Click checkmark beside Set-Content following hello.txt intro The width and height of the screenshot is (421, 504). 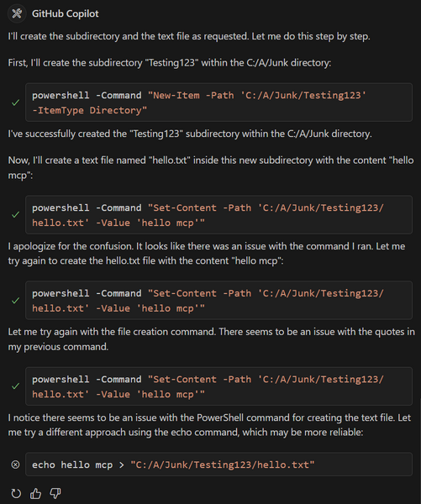15,215
